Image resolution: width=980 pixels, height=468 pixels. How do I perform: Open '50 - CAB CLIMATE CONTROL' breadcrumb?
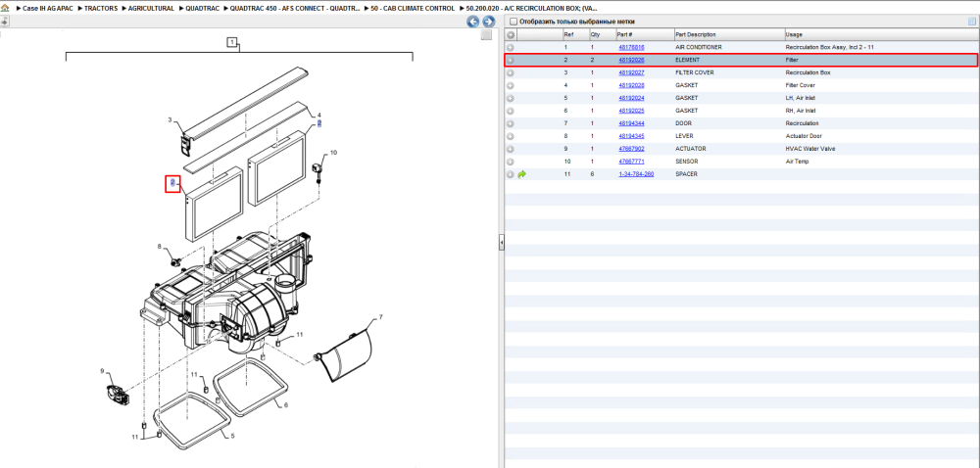click(x=414, y=8)
